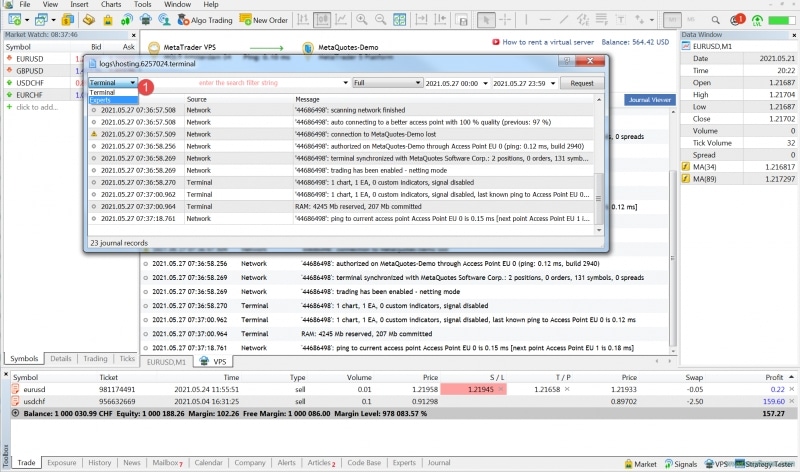The image size is (800, 472).
Task: Switch chart to bar chart mode
Action: [x=303, y=20]
